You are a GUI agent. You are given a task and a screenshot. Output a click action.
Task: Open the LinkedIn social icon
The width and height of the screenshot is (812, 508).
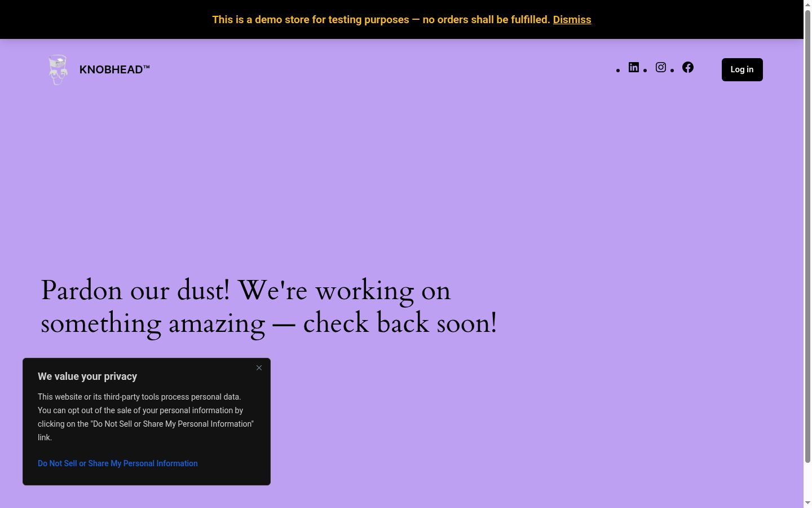(634, 67)
